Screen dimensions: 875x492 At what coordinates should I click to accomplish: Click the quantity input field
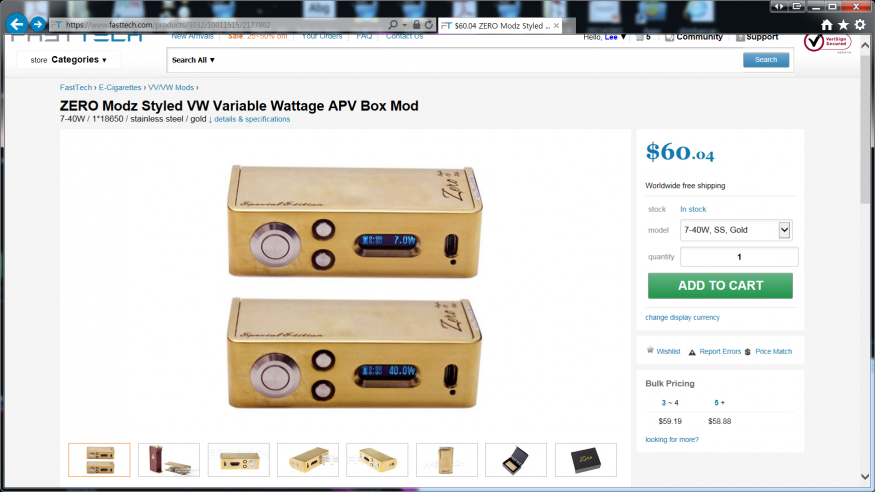pos(739,257)
